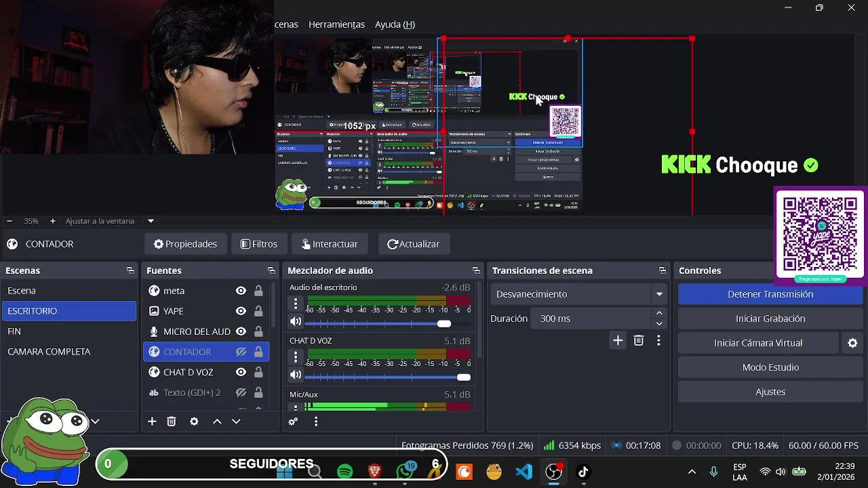
Task: Add a new scene transition
Action: coord(618,340)
